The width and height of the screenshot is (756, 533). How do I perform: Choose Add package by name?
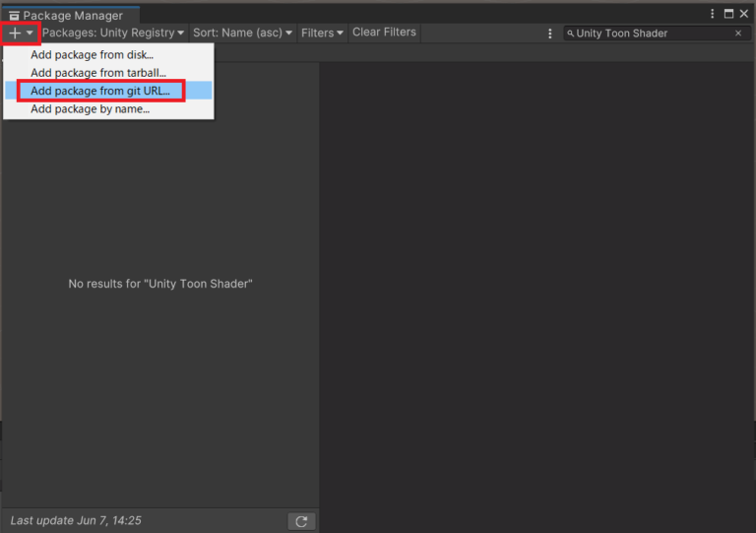[x=90, y=108]
